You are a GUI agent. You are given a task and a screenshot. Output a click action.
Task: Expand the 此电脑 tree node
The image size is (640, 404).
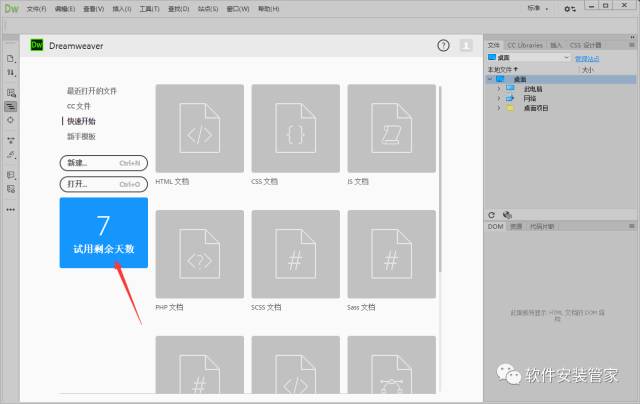498,88
